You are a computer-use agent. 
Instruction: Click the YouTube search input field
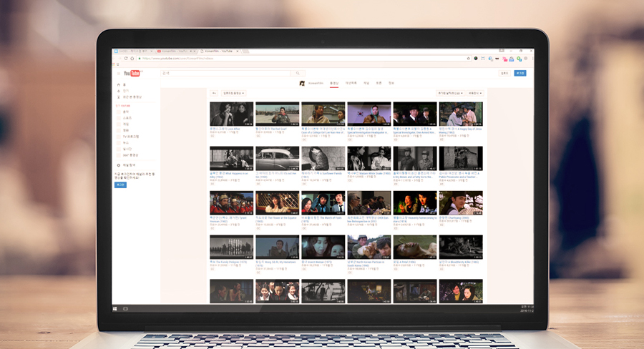click(225, 73)
